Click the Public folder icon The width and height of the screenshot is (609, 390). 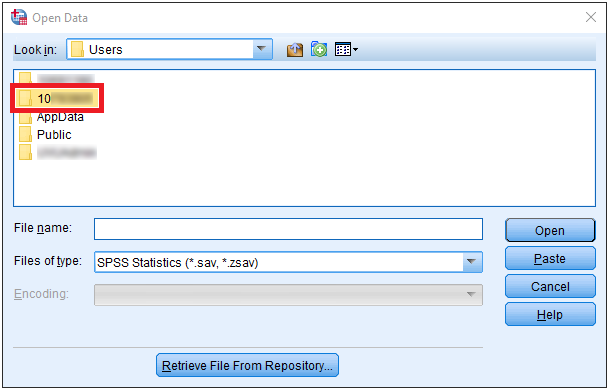25,134
